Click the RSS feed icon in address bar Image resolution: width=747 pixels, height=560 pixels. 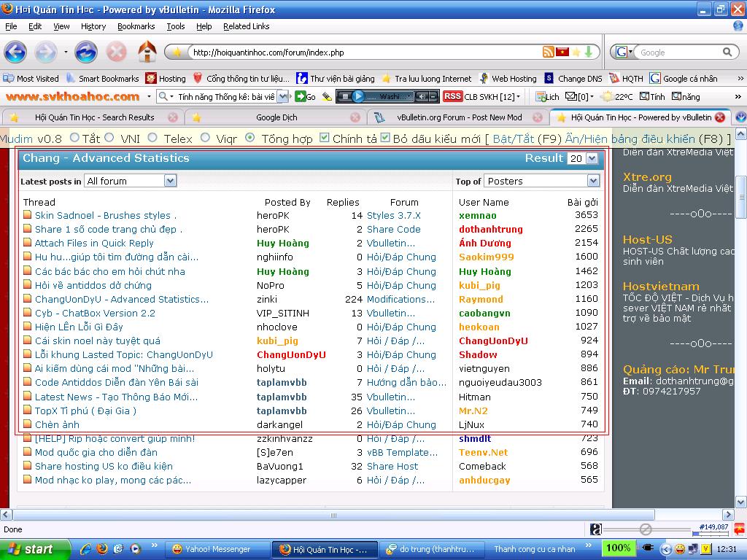tap(548, 52)
